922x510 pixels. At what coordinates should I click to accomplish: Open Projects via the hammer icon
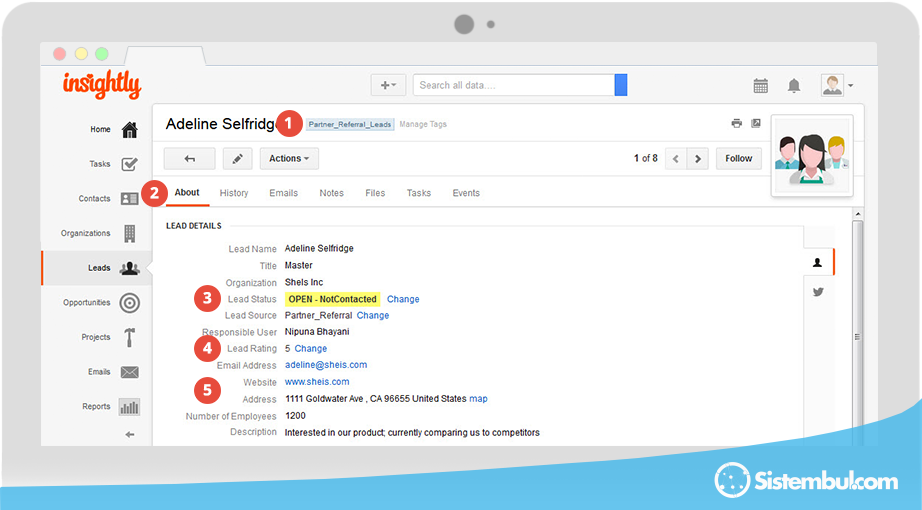[129, 337]
